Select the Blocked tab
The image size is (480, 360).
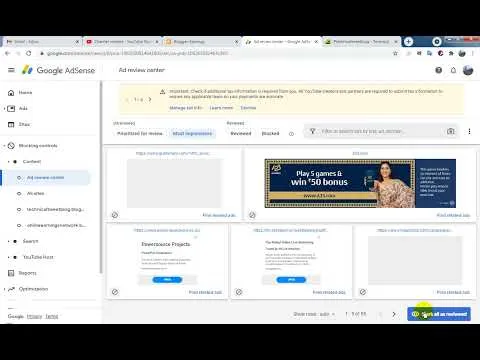[x=270, y=133]
